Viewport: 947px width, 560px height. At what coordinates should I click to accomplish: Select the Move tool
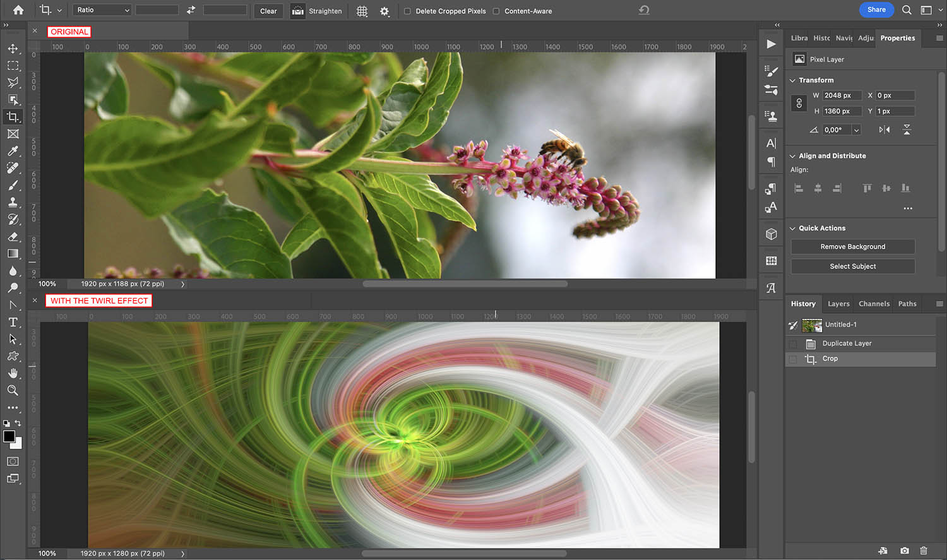coord(13,48)
